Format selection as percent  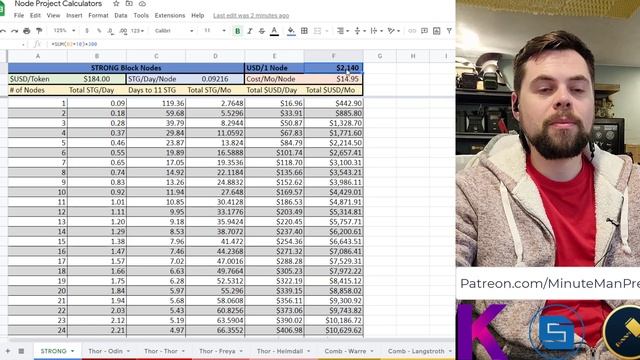click(x=99, y=31)
